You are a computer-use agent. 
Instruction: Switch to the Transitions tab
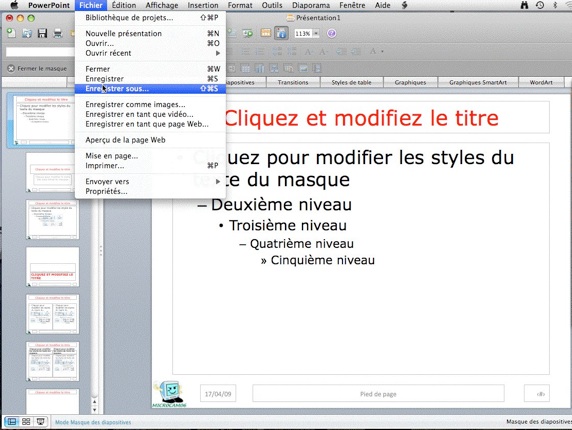(293, 82)
